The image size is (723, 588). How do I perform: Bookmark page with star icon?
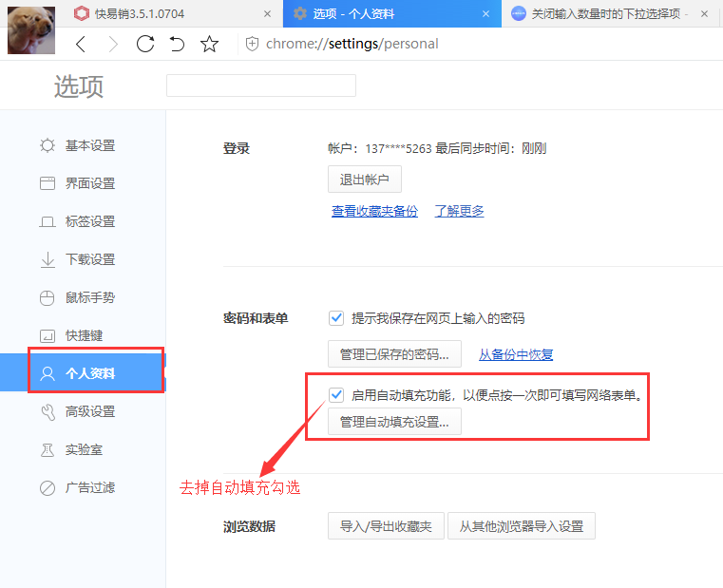point(210,45)
